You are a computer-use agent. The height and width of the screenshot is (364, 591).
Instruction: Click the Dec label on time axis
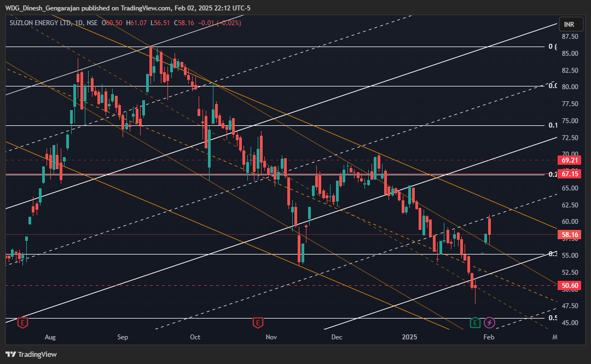[x=337, y=337]
